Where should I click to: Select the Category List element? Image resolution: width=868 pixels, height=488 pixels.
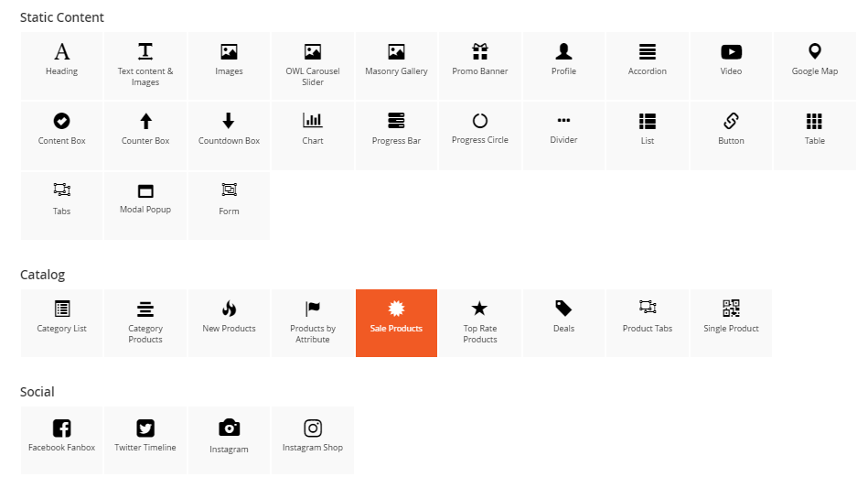tap(61, 322)
